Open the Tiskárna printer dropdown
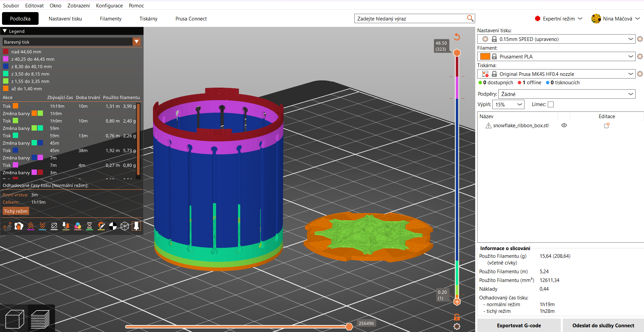This screenshot has height=332, width=644. (x=556, y=74)
